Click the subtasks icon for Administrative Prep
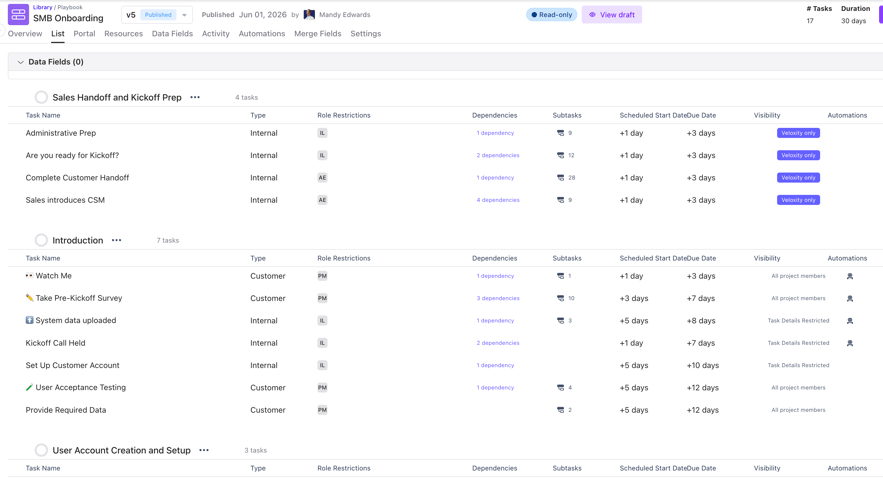 (x=560, y=133)
